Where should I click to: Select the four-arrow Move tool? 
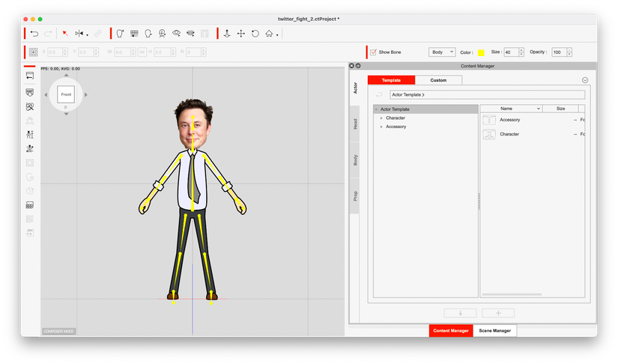[x=240, y=34]
